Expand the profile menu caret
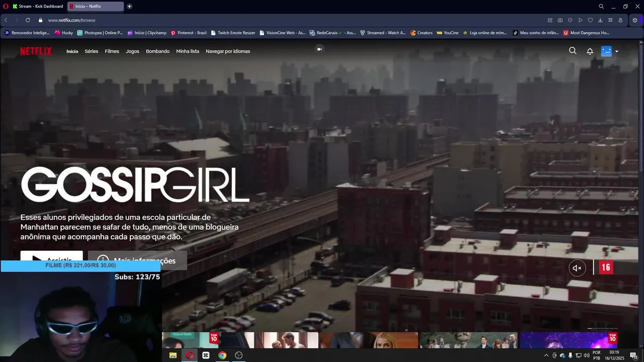The width and height of the screenshot is (644, 362). click(x=617, y=51)
